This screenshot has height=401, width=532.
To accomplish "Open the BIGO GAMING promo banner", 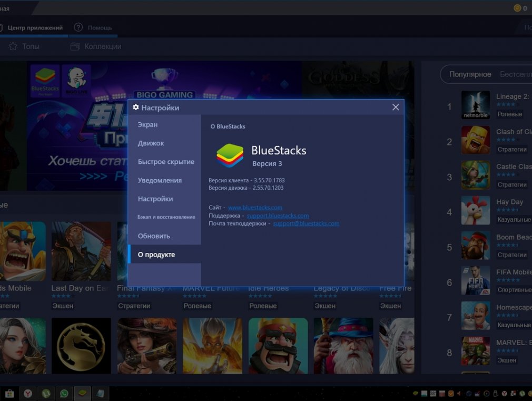I will point(164,125).
